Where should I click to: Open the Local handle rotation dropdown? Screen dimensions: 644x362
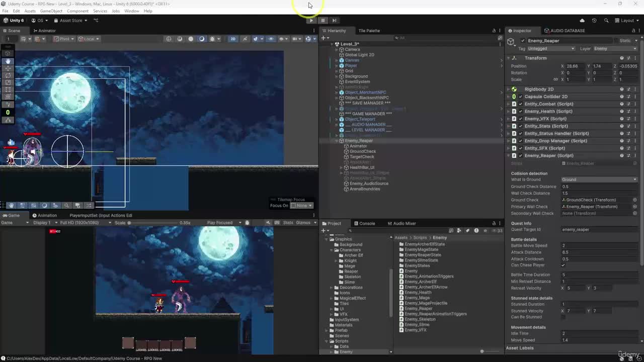point(89,39)
